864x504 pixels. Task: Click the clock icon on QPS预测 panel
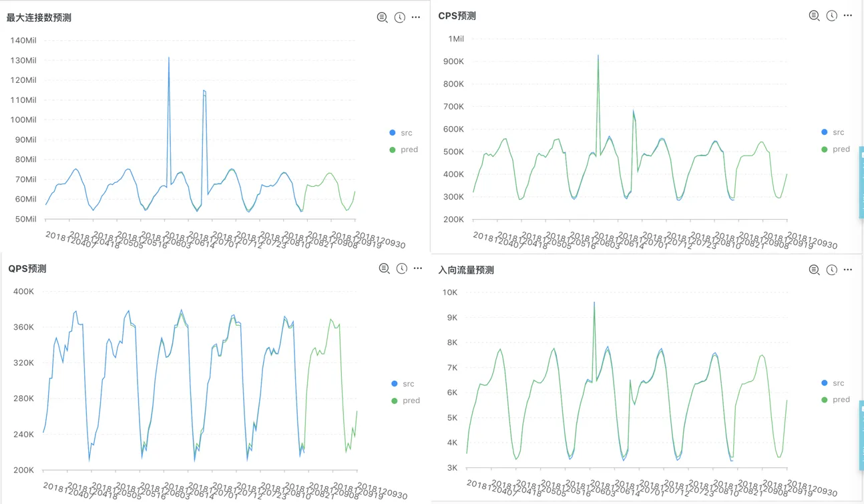[401, 268]
